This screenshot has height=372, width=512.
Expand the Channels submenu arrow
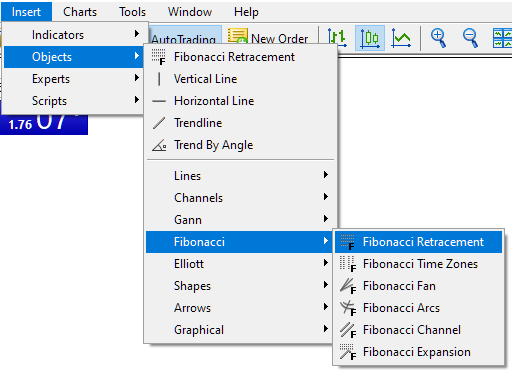coord(326,197)
